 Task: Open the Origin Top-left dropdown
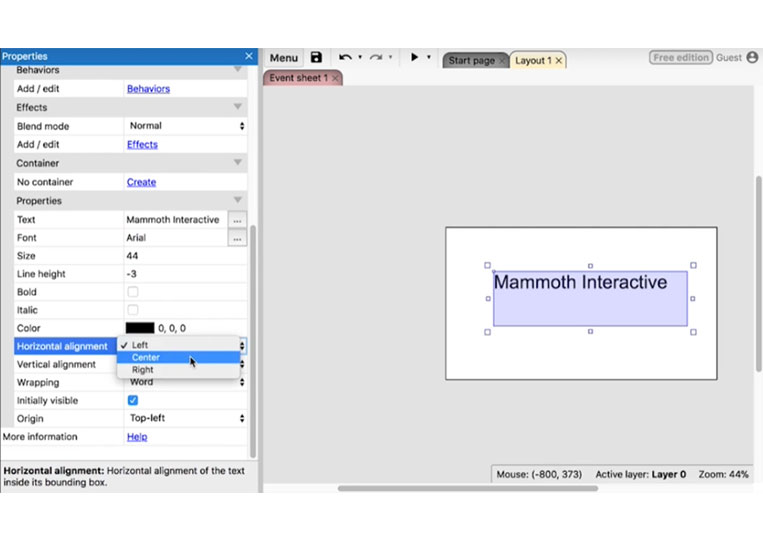(186, 418)
